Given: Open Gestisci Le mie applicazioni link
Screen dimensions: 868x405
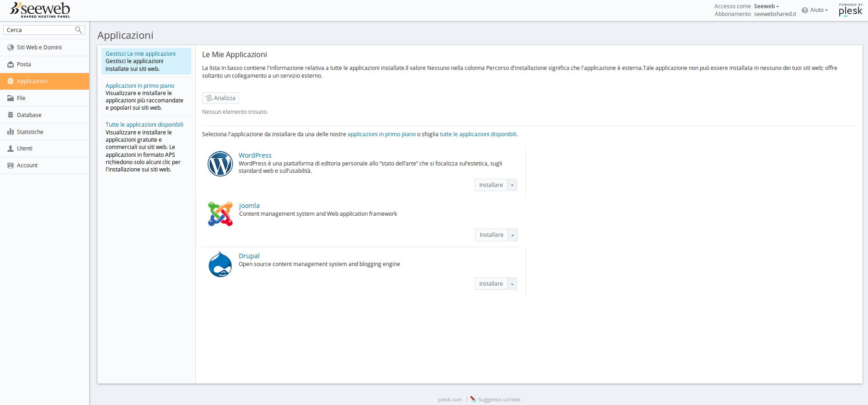Looking at the screenshot, I should coord(140,54).
